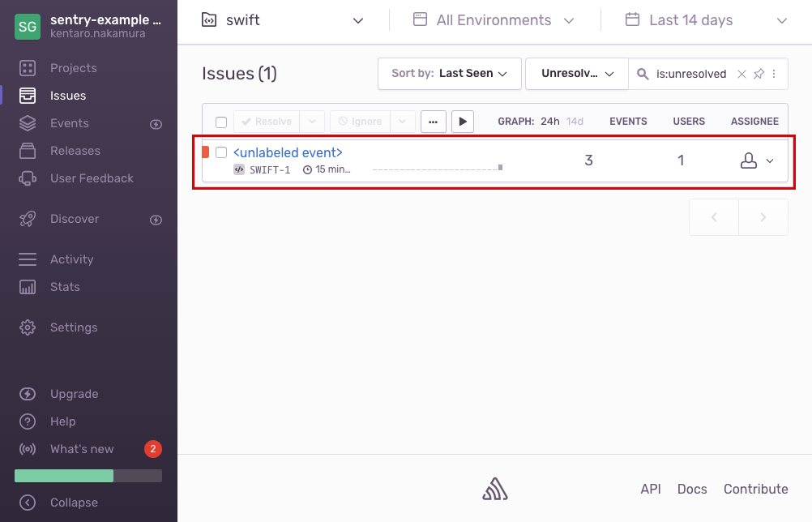Switch the graph to 24h
The image size is (812, 522).
(550, 122)
